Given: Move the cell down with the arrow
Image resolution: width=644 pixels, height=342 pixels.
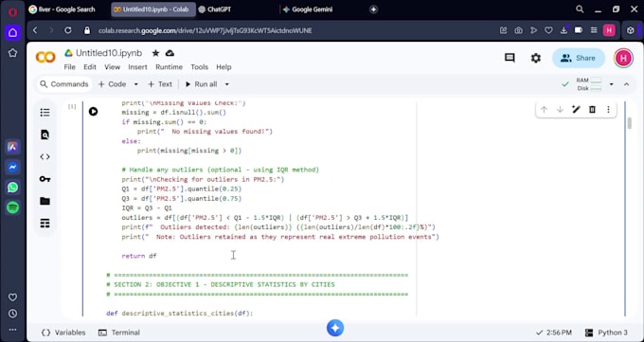Looking at the screenshot, I should [560, 109].
